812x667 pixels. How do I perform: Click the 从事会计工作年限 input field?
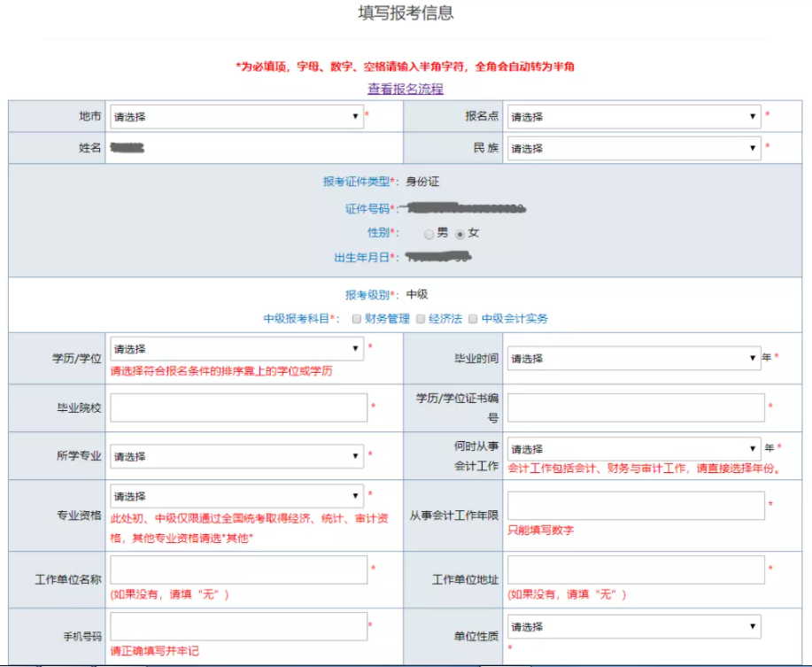635,506
